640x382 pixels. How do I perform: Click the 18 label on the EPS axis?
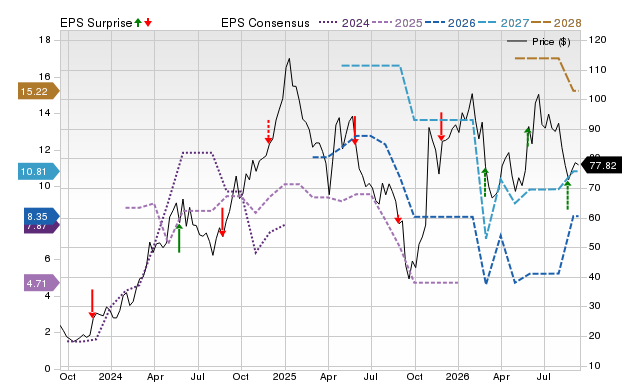pyautogui.click(x=45, y=40)
